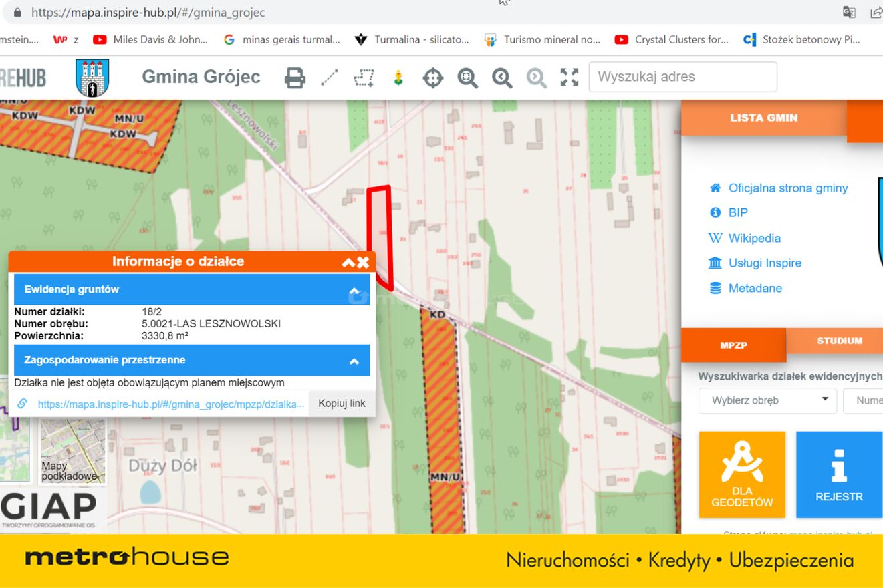
Task: Click the locate me crosshair icon
Action: click(433, 78)
